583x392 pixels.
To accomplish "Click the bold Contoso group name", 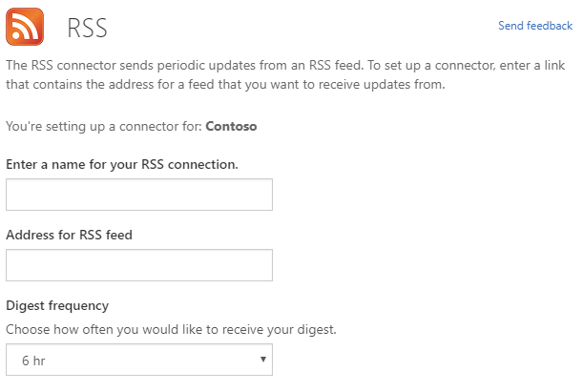I will (x=231, y=126).
